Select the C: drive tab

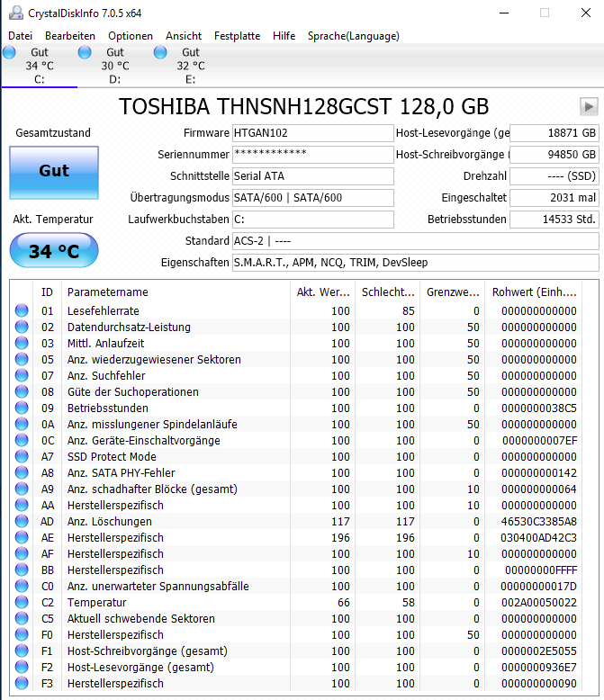[x=40, y=66]
